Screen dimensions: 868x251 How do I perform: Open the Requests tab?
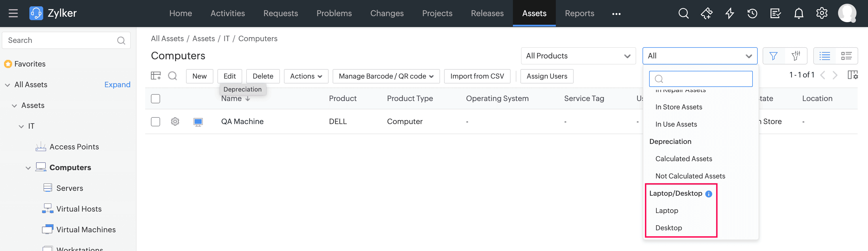pyautogui.click(x=280, y=14)
